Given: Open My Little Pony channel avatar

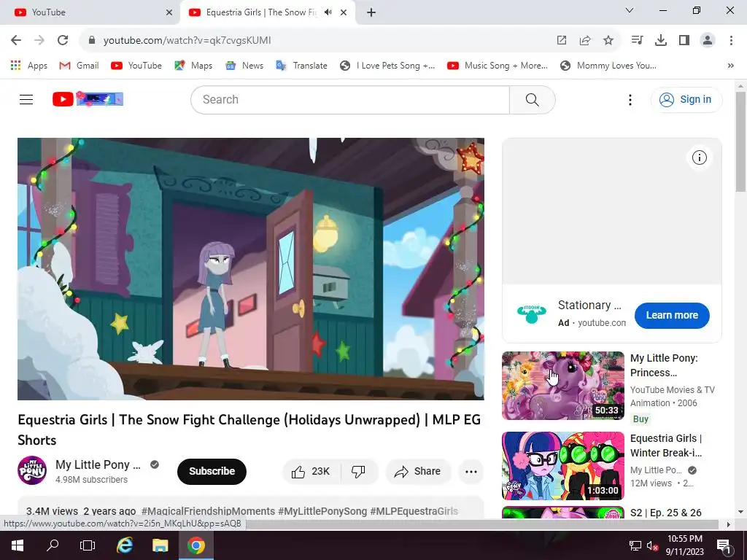Looking at the screenshot, I should 32,470.
